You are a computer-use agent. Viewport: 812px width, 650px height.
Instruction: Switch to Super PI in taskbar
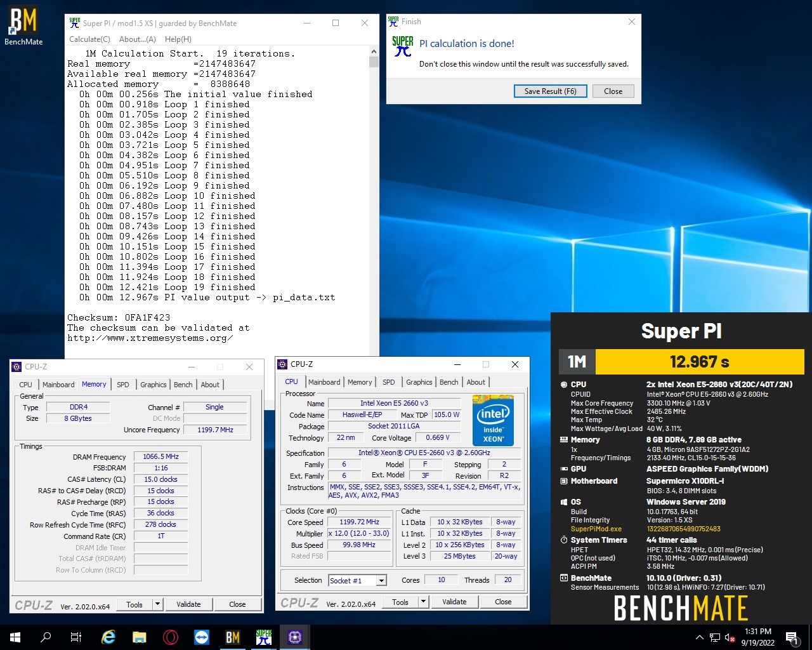(x=264, y=637)
